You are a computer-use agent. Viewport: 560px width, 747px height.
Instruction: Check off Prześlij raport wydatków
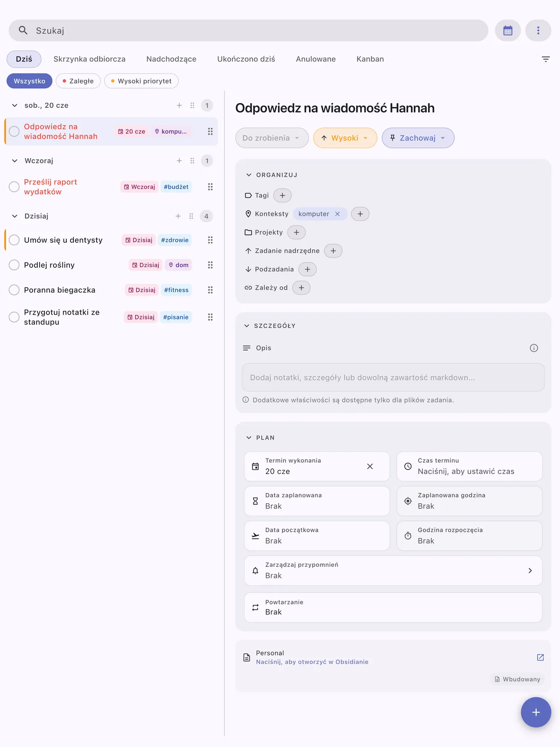[x=14, y=187]
